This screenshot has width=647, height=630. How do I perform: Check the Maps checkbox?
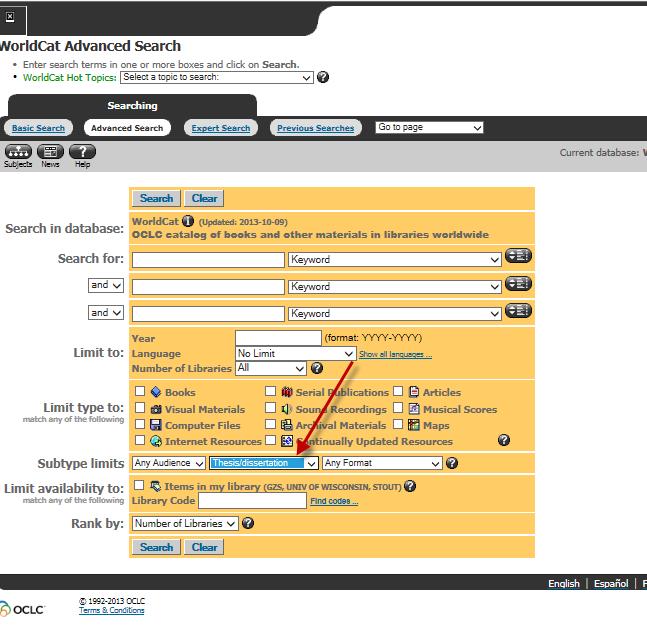(398, 424)
